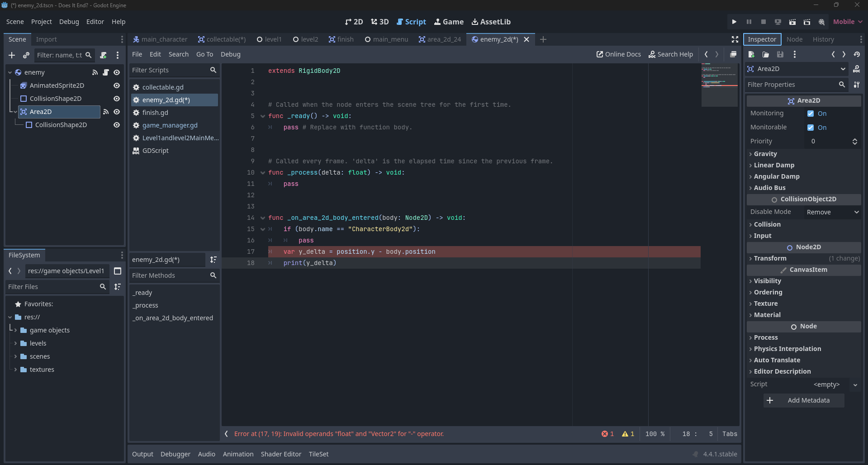868x465 pixels.
Task: Open the Disable Mode dropdown
Action: click(x=832, y=212)
